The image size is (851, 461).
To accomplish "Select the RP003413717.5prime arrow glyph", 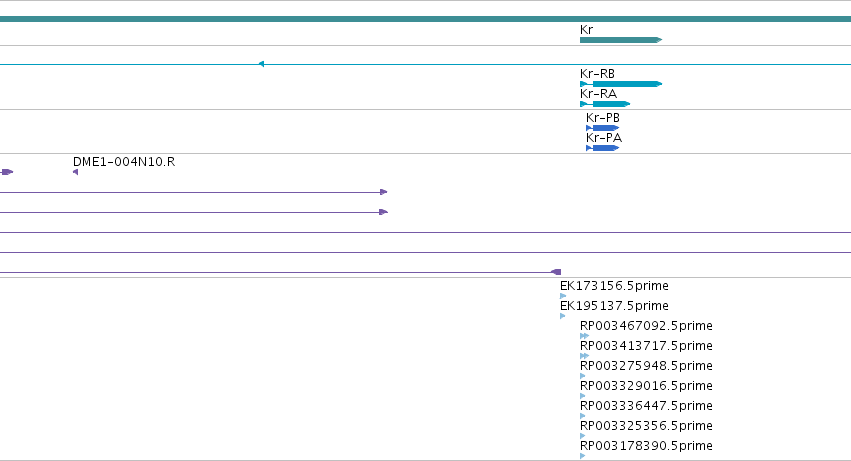I will (x=585, y=356).
